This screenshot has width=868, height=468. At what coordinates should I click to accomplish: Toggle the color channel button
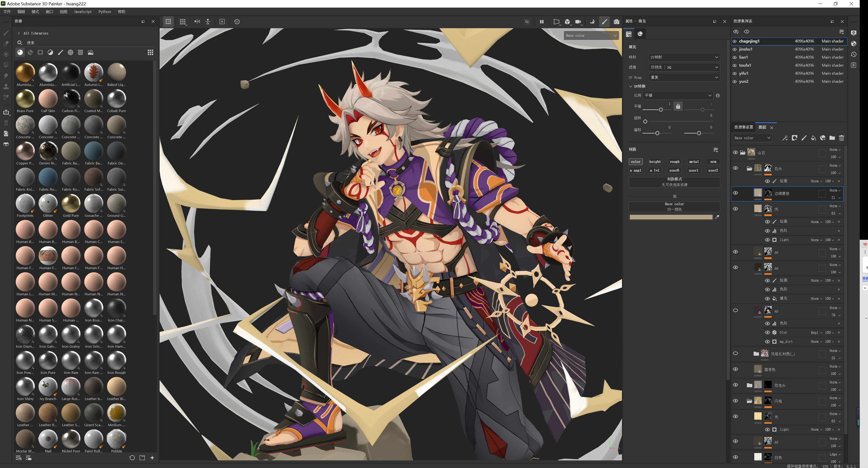click(635, 162)
